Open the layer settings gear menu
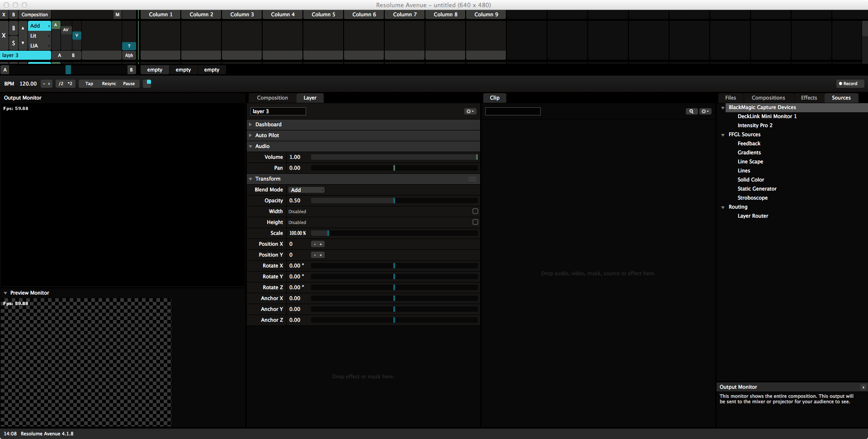The height and width of the screenshot is (439, 868). point(470,111)
